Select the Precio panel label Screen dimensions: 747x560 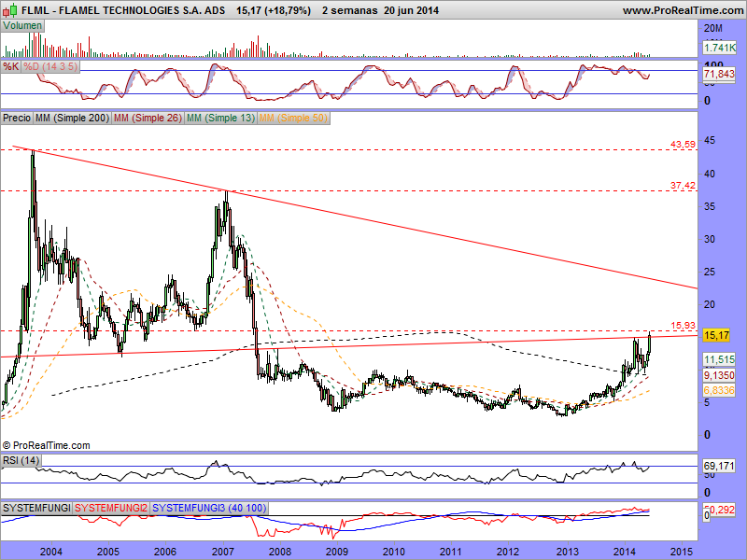click(17, 118)
